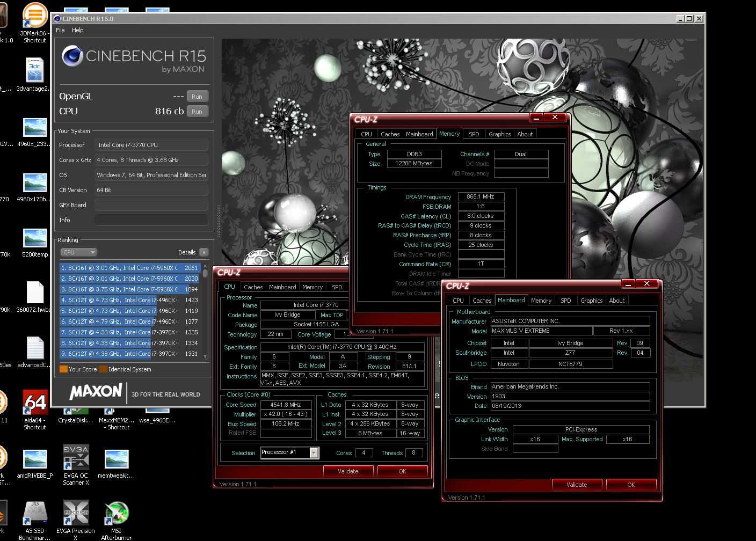Click Validate in CPU-Z Mainboard window
Screen dimensions: 756x541
pyautogui.click(x=577, y=485)
